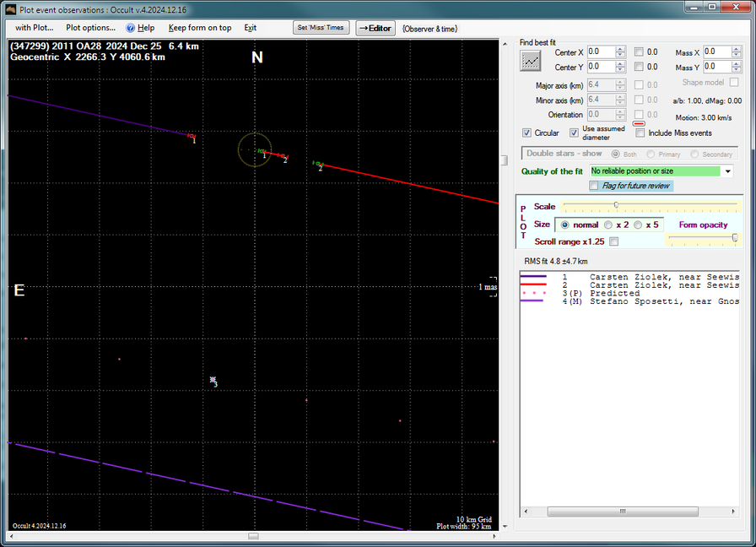This screenshot has height=547, width=756.
Task: Toggle the Circular checkbox
Action: (x=527, y=133)
